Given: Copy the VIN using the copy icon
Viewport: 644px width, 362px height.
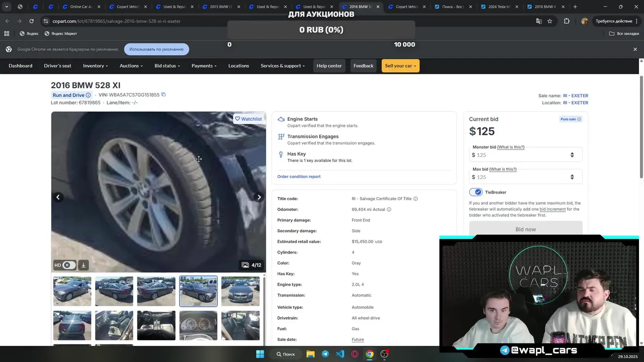Looking at the screenshot, I should (163, 95).
